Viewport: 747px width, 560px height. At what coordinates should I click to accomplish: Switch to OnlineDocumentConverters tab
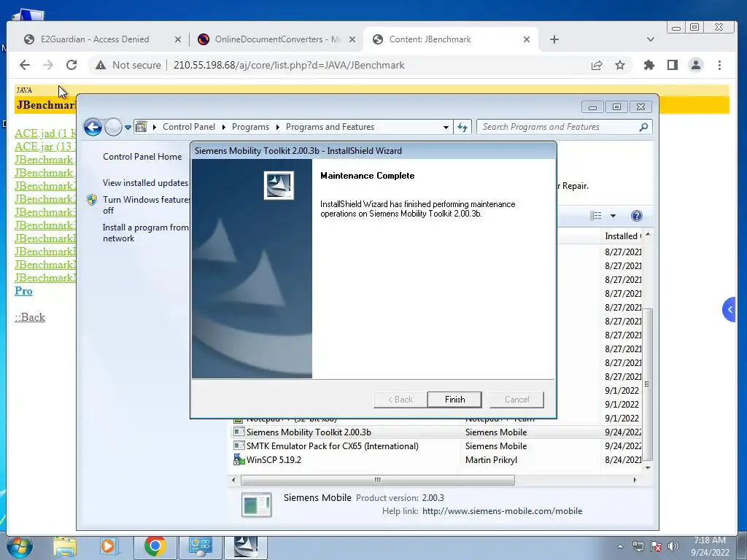tap(276, 39)
